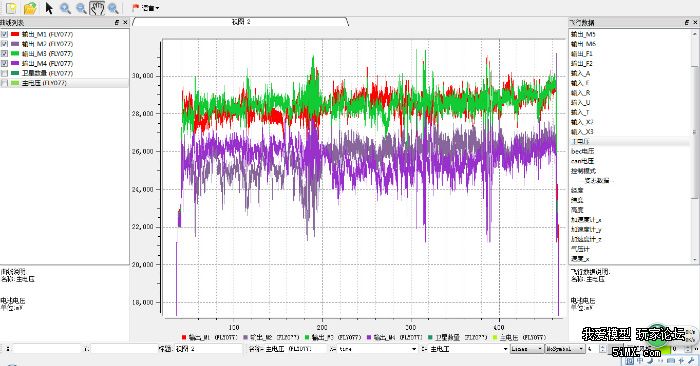Uncheck the 输出_M1 curve checkbox

click(x=4, y=34)
